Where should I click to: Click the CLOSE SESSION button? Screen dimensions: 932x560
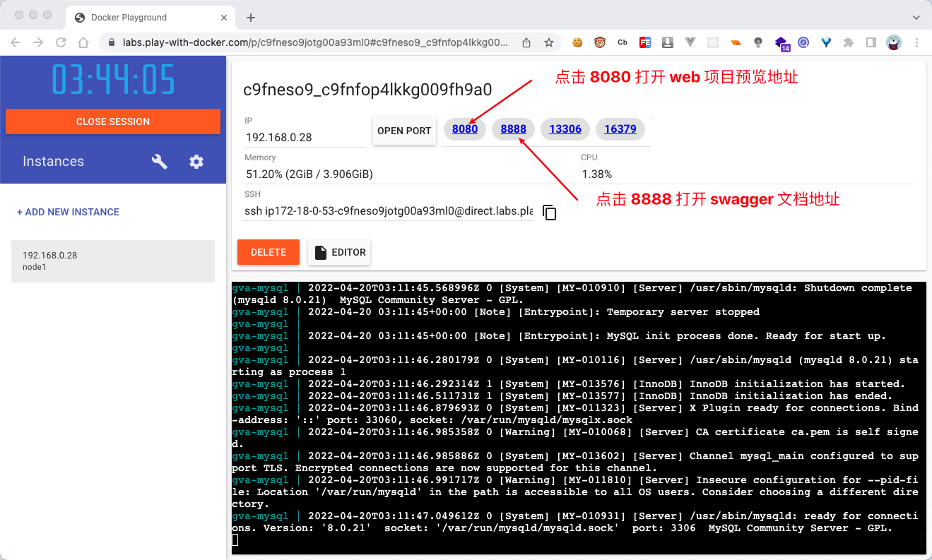pos(112,121)
